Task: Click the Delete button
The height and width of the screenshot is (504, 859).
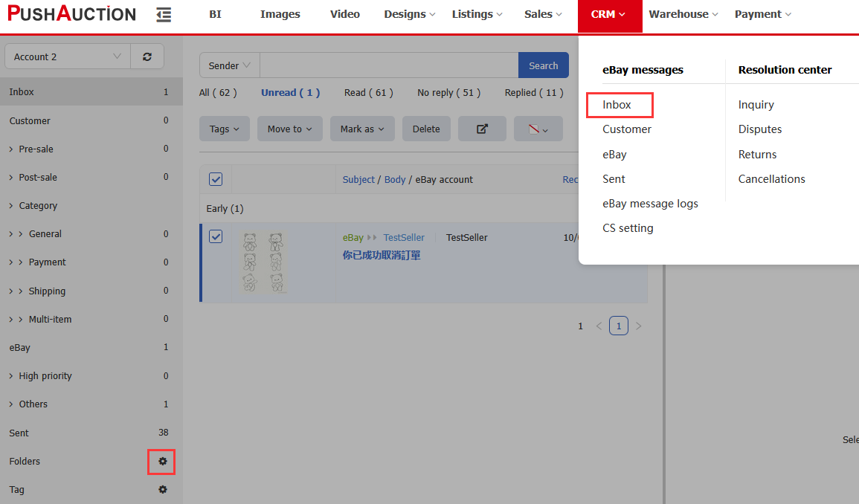Action: point(426,129)
